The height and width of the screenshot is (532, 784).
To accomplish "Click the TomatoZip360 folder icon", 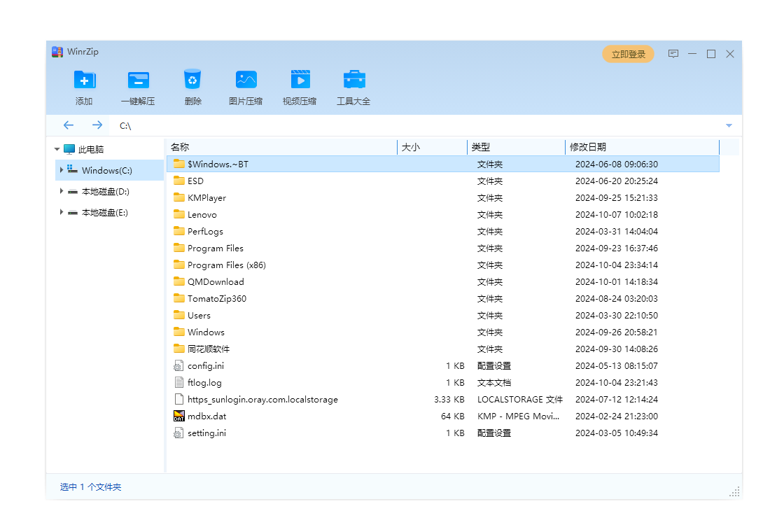I will point(179,298).
